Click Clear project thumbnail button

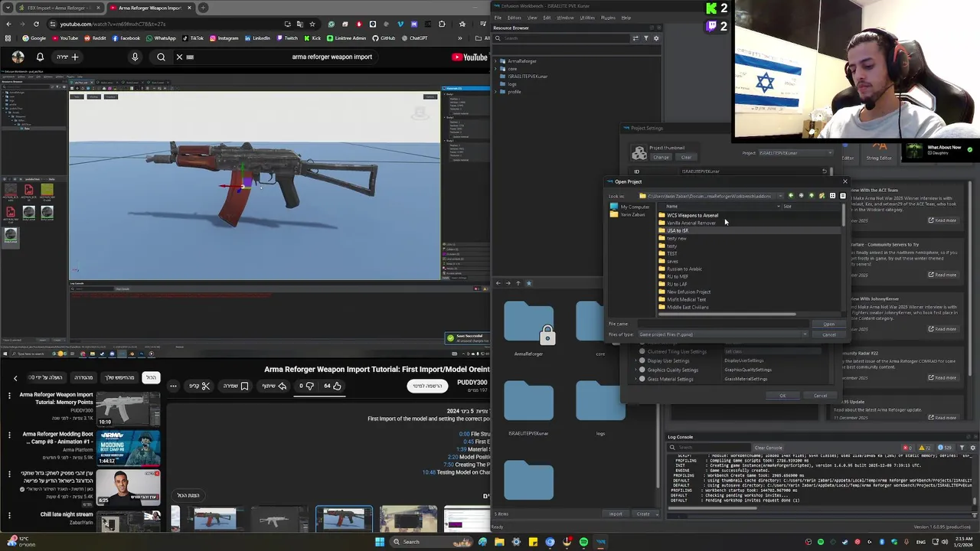coord(686,158)
